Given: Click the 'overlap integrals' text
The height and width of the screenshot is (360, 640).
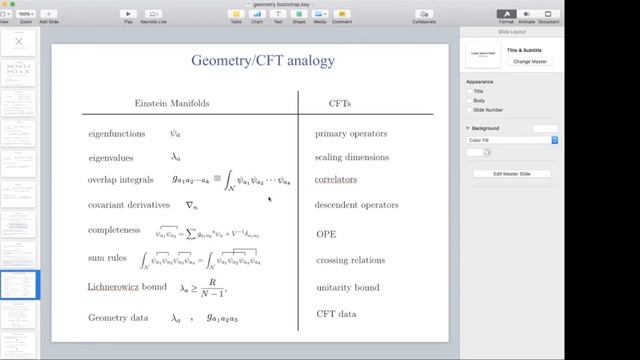Looking at the screenshot, I should pyautogui.click(x=120, y=180).
